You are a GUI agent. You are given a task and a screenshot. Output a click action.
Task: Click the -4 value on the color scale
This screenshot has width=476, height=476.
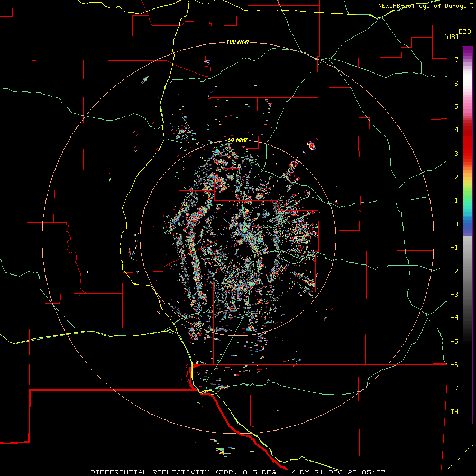[454, 318]
